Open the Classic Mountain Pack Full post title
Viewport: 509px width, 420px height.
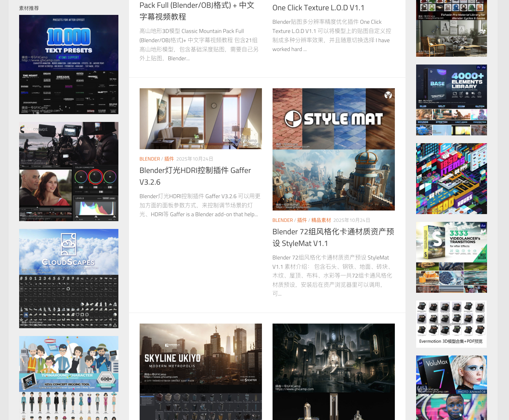pyautogui.click(x=197, y=11)
